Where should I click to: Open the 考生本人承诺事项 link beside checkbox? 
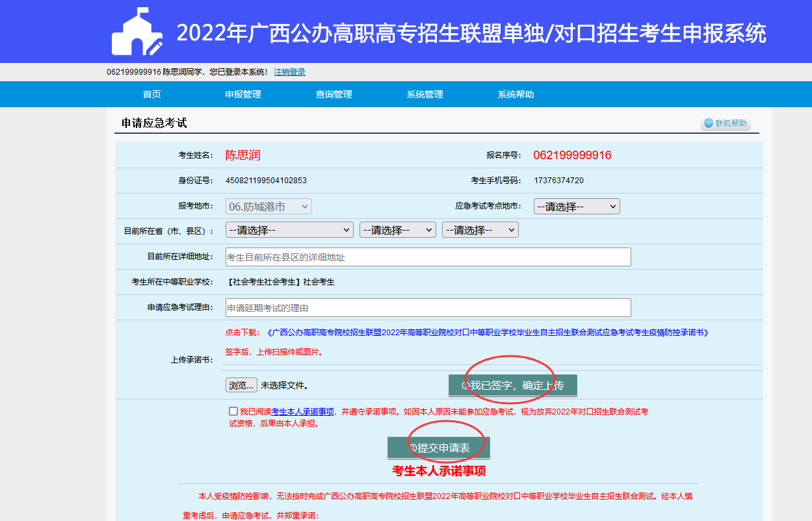[x=302, y=411]
